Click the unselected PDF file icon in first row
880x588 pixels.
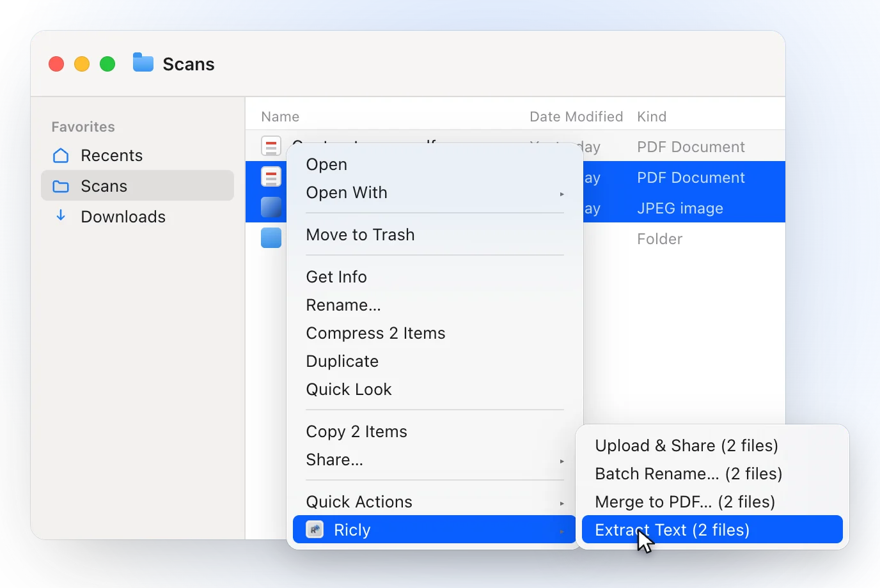point(271,146)
